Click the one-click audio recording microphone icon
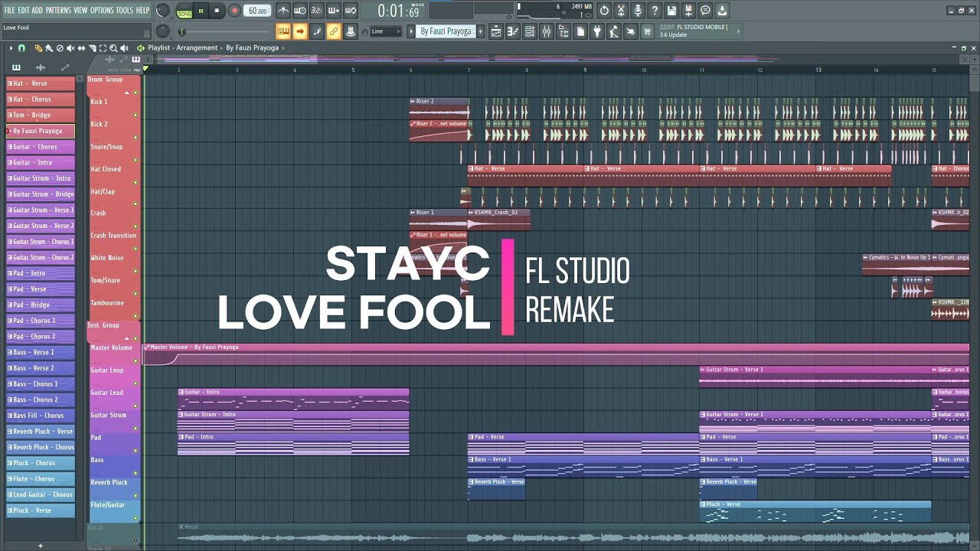Screen dimensions: 980x551 638,11
